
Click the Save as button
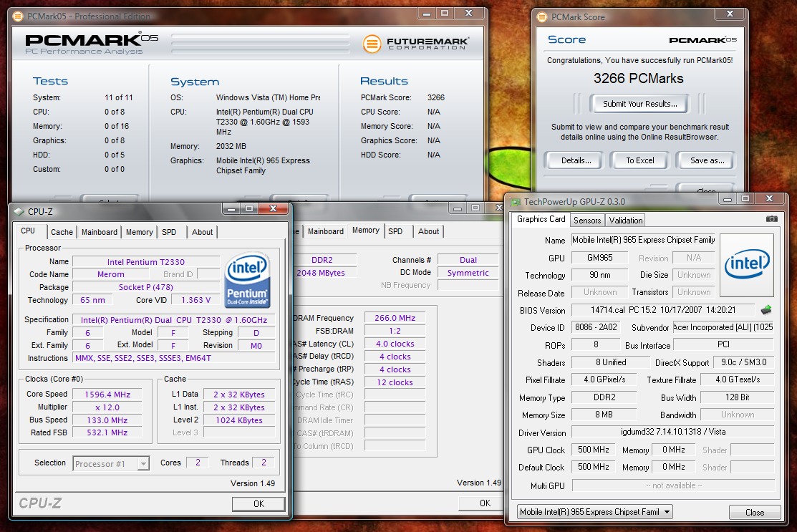click(x=707, y=160)
